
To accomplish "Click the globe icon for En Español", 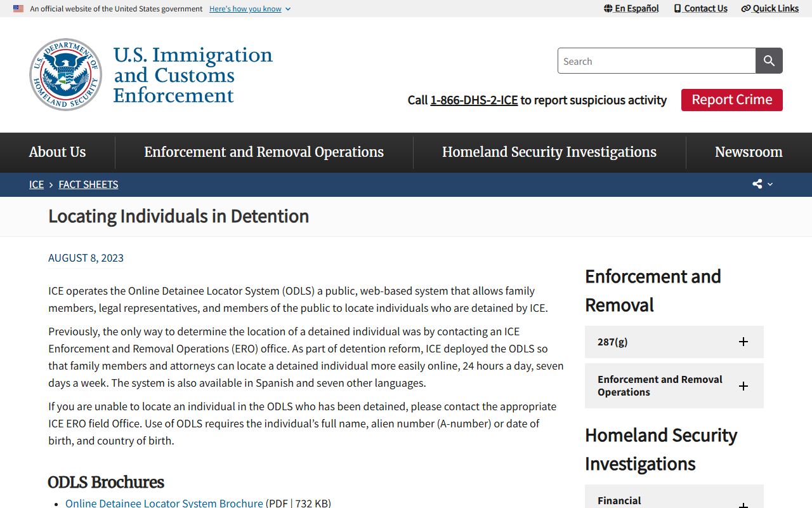I will tap(608, 8).
